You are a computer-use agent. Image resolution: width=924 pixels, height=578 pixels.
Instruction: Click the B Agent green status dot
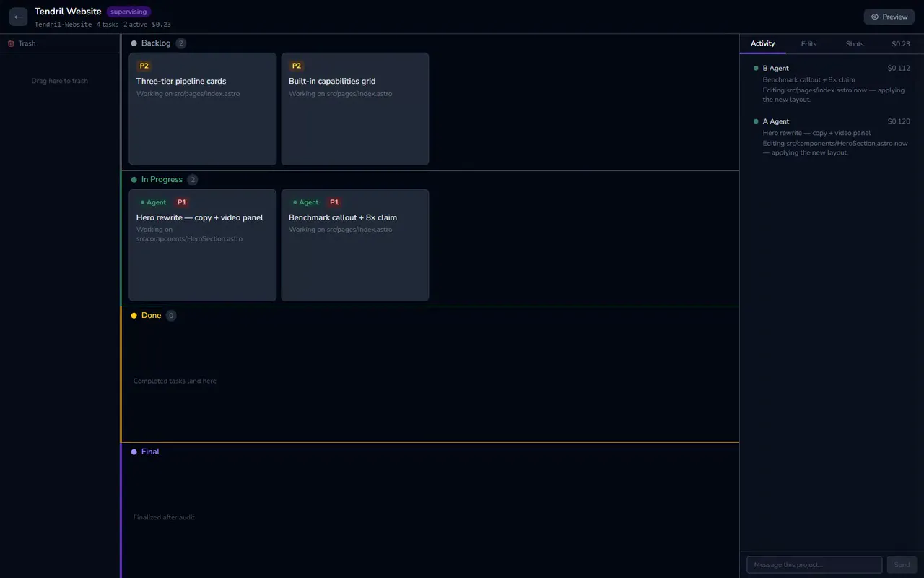[x=756, y=69]
